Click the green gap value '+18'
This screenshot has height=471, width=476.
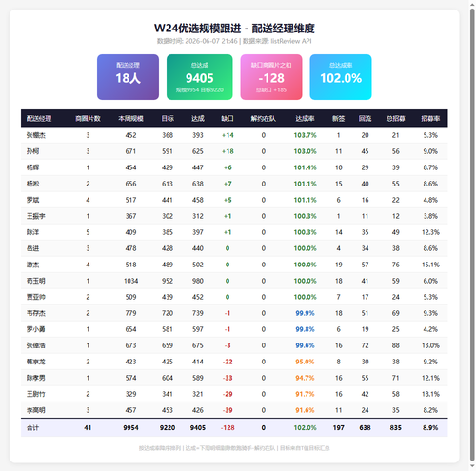(228, 151)
